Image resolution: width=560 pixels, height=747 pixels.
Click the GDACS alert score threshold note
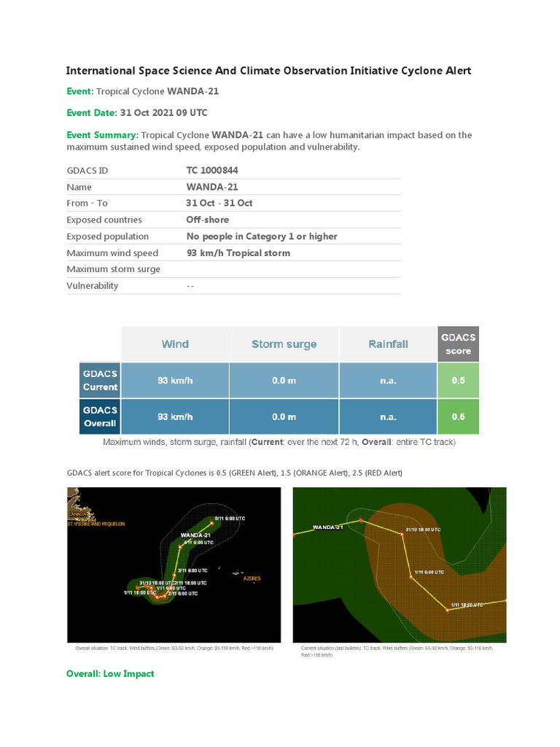(x=234, y=473)
